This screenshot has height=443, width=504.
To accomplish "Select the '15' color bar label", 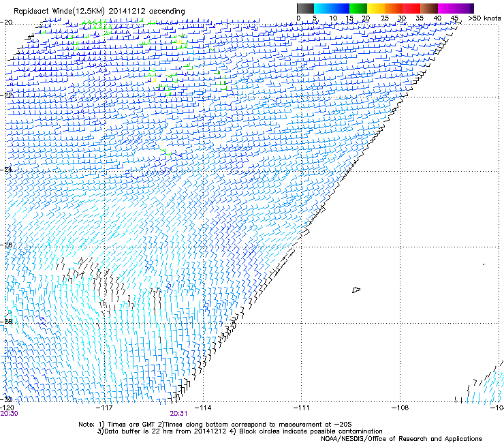I will point(349,18).
